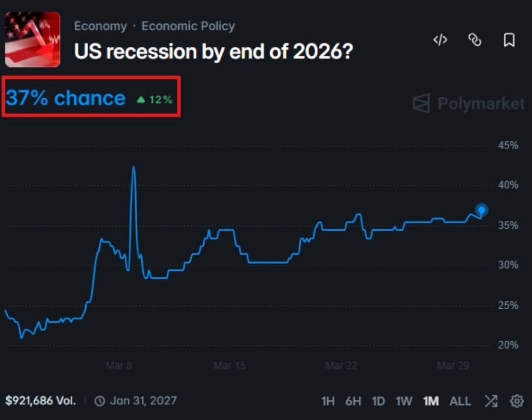Show ALL time price history

click(460, 401)
